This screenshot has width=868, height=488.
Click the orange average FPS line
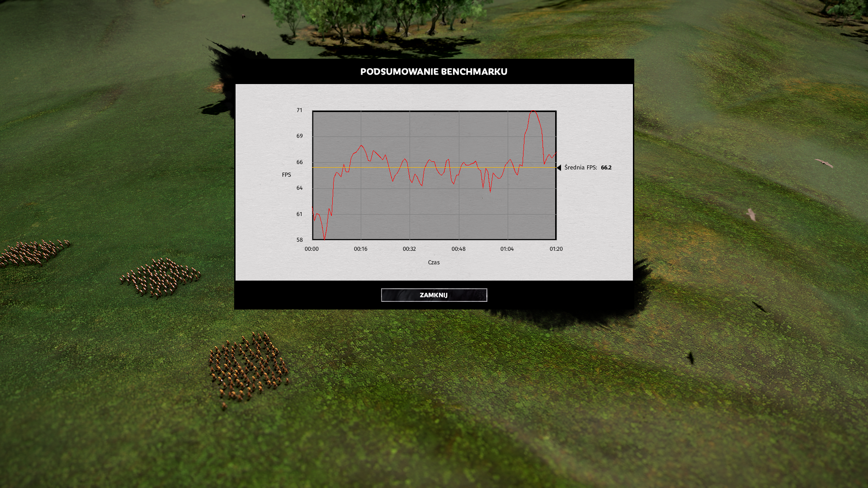(434, 168)
